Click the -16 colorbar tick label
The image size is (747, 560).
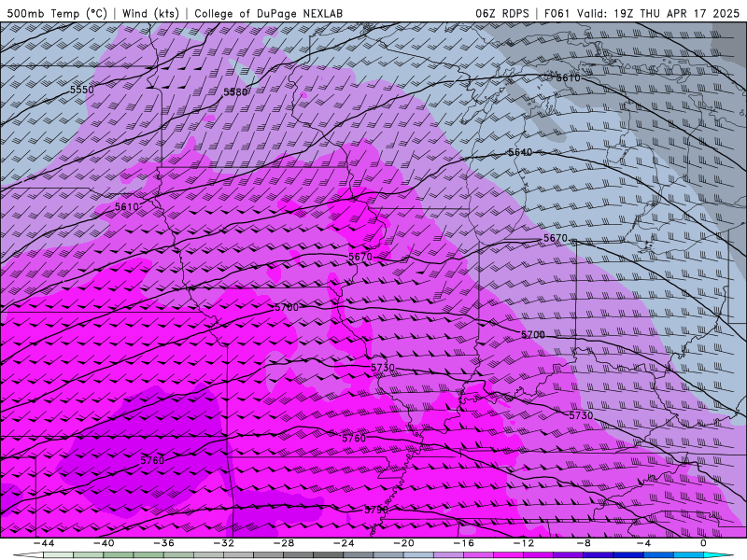pyautogui.click(x=464, y=543)
